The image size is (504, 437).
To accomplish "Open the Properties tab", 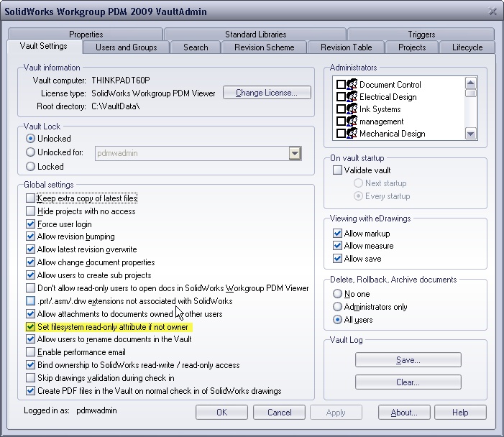I will click(86, 34).
